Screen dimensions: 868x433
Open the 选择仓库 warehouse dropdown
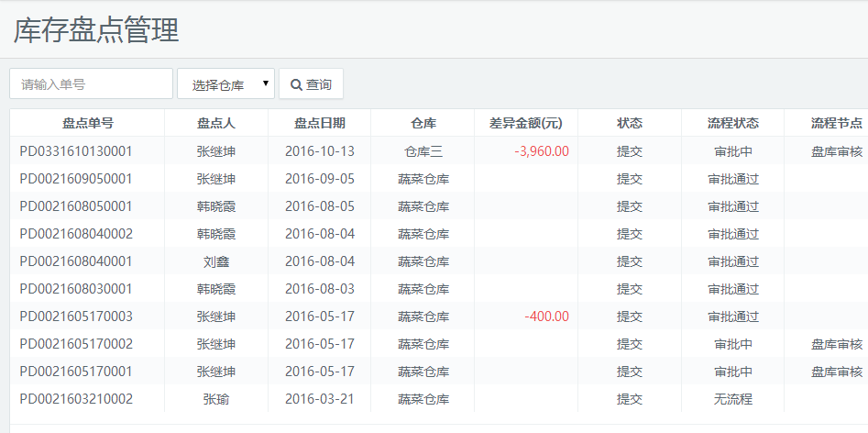coord(225,84)
